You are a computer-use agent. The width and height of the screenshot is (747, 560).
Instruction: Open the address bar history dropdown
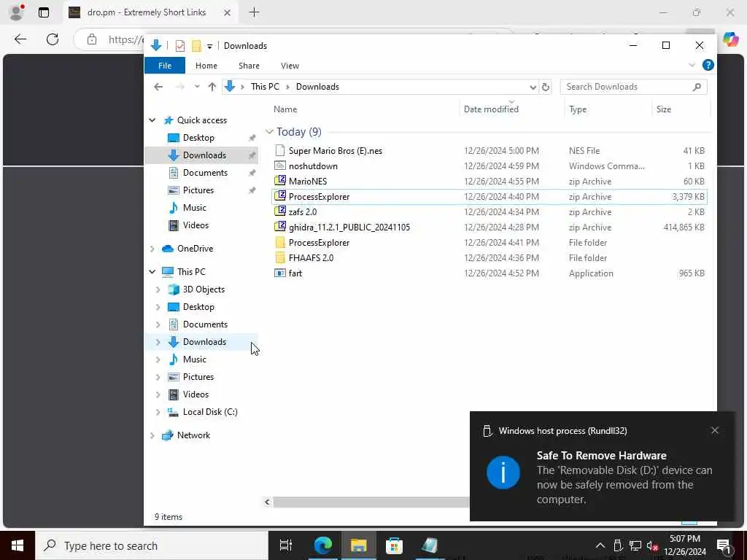tap(533, 87)
